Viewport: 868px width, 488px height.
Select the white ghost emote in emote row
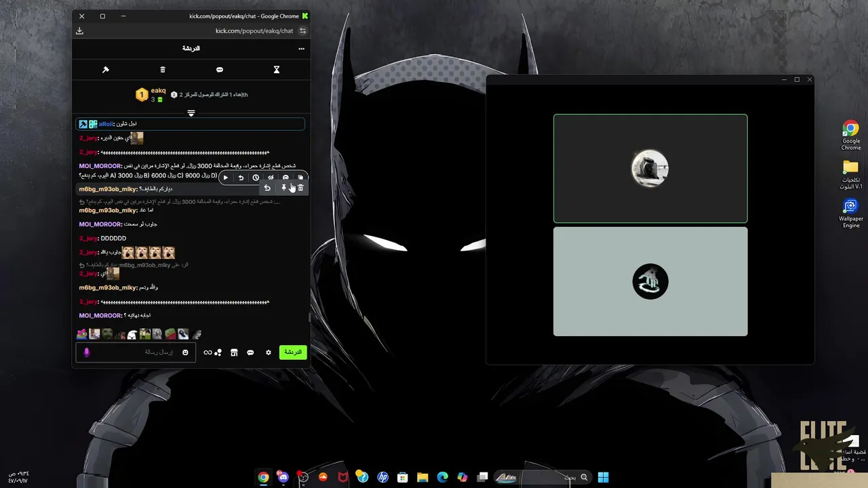pos(132,334)
